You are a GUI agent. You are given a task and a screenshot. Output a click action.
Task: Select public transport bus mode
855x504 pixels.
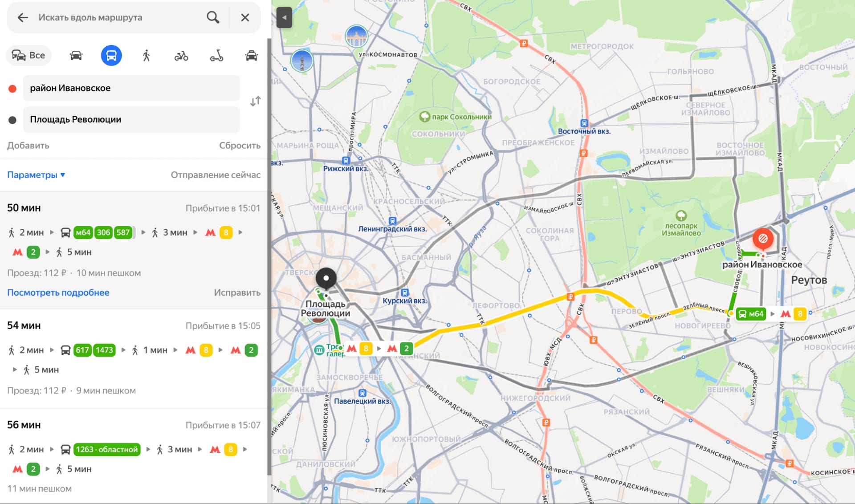(111, 56)
